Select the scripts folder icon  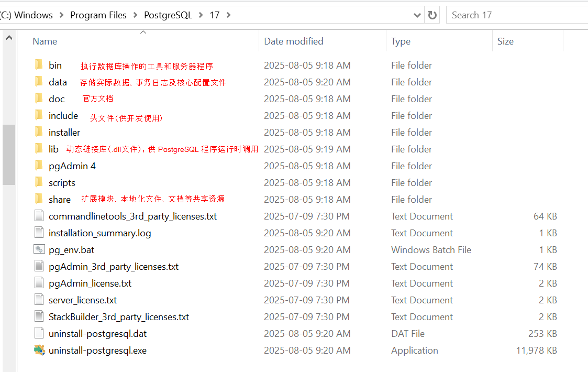(39, 182)
